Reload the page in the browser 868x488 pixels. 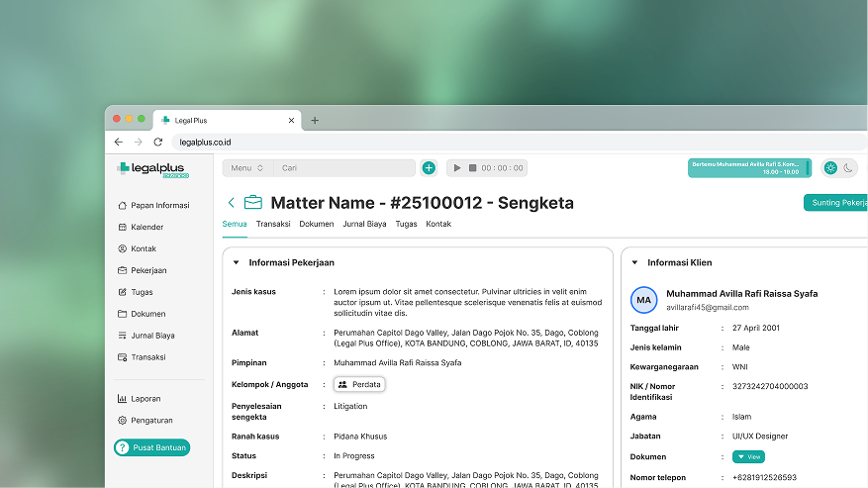click(157, 143)
